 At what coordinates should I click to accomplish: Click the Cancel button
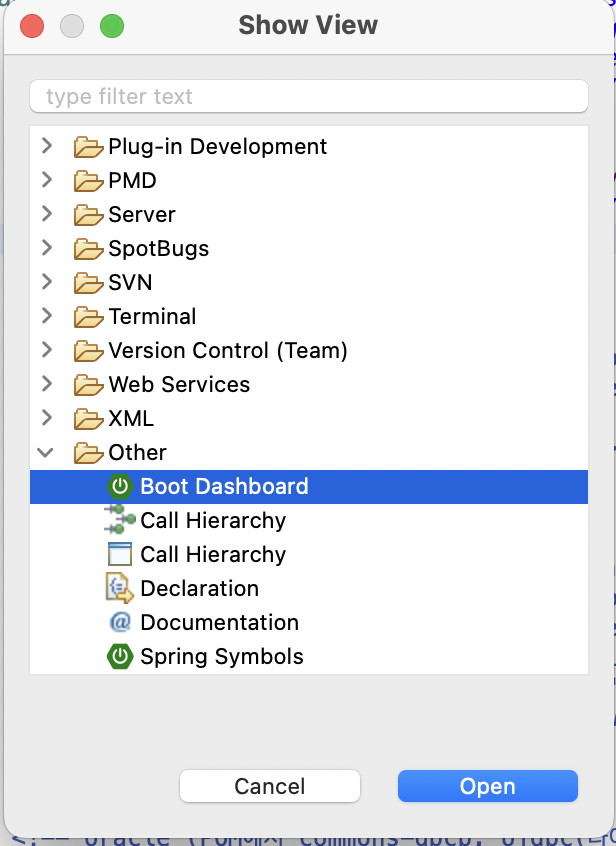[x=270, y=786]
